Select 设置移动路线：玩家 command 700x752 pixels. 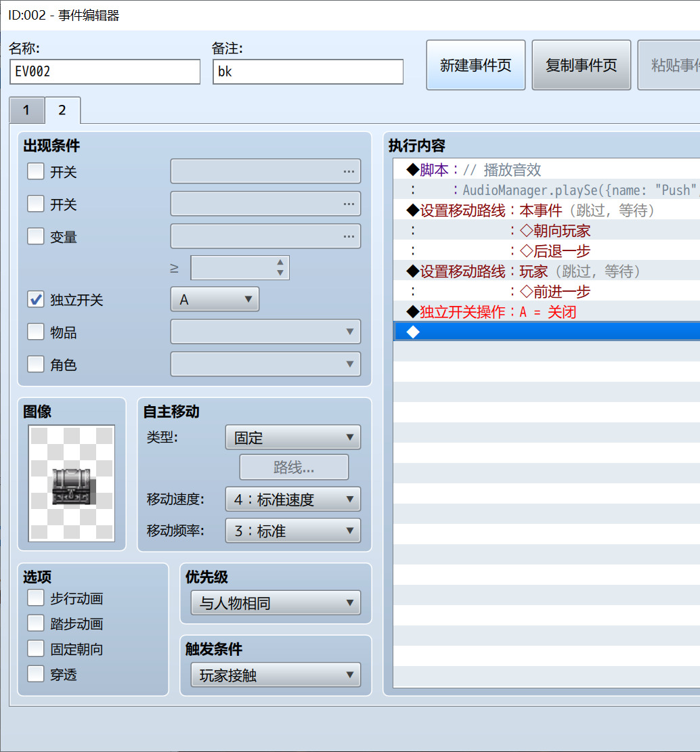click(x=546, y=271)
